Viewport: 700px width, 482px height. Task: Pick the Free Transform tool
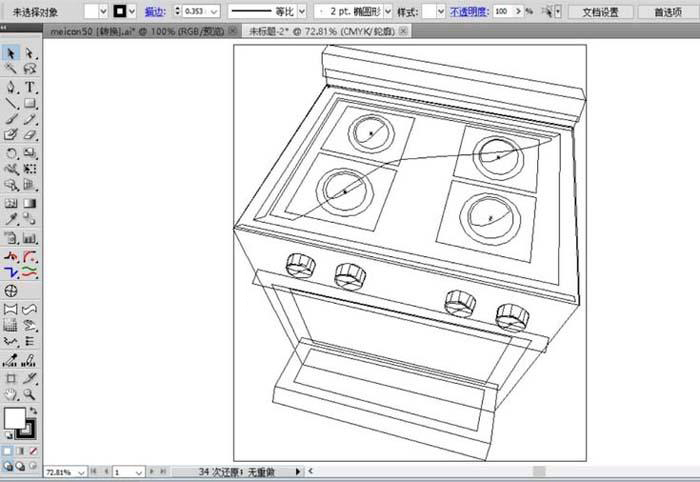tap(30, 169)
